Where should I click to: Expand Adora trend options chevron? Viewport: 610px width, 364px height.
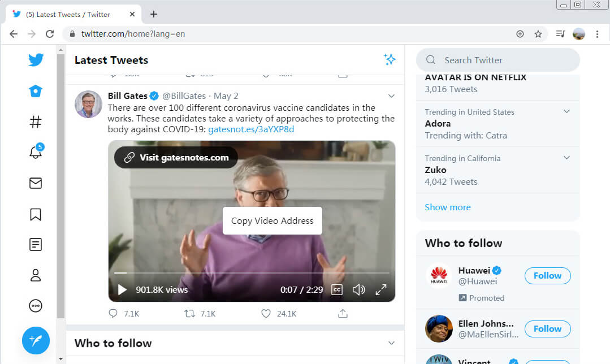click(566, 112)
